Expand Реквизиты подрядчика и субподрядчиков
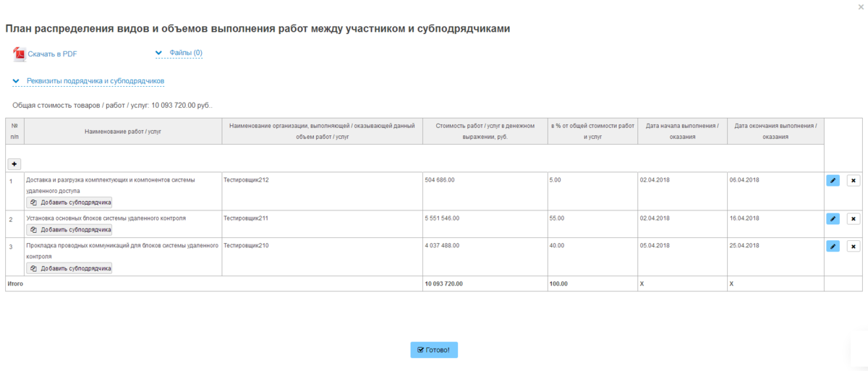Viewport: 868px width, 371px height. pyautogui.click(x=95, y=81)
